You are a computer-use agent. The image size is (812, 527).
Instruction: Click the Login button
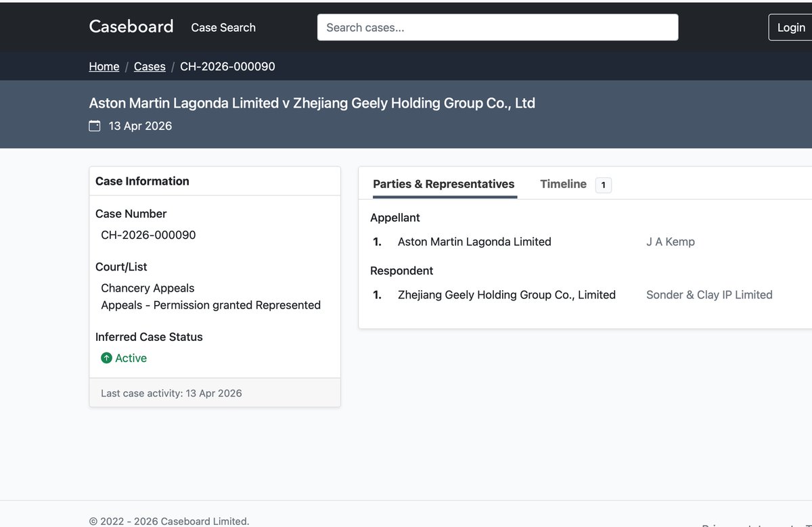(x=790, y=28)
